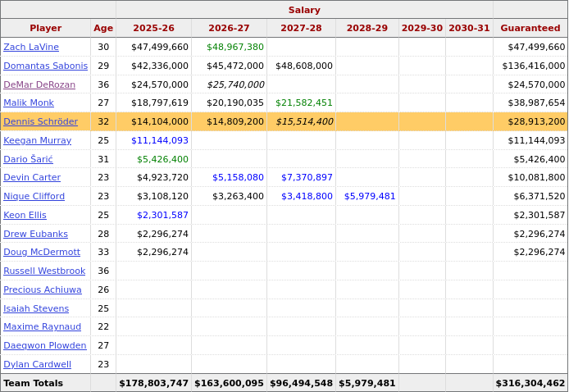Sort by 2026-27 salary column header
The width and height of the screenshot is (569, 392).
(229, 28)
